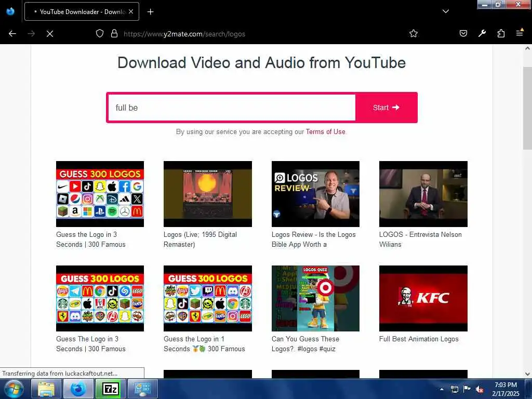Click title 'LOGOS - Entrevista Nelson Wilians'
This screenshot has height=399, width=532.
(x=420, y=240)
